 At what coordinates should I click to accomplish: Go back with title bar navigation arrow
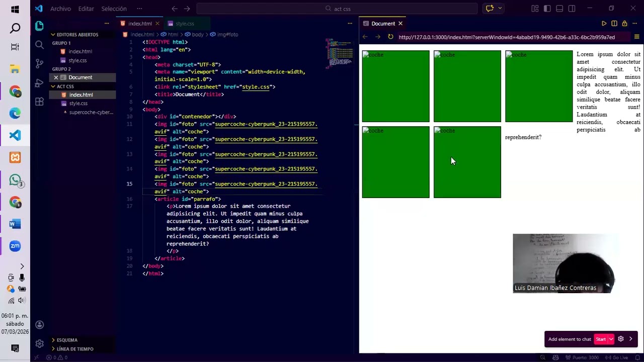click(175, 9)
